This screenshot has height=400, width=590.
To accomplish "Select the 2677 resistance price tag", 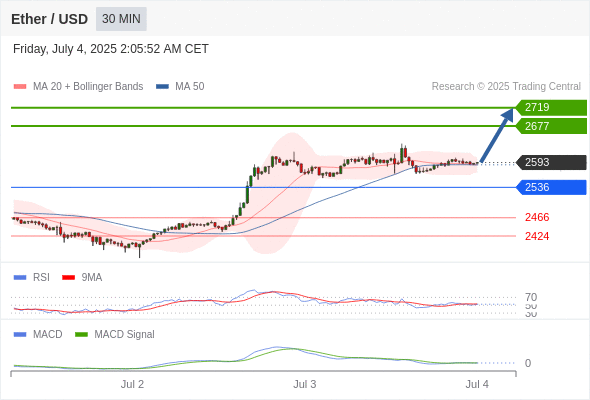I will pos(551,126).
